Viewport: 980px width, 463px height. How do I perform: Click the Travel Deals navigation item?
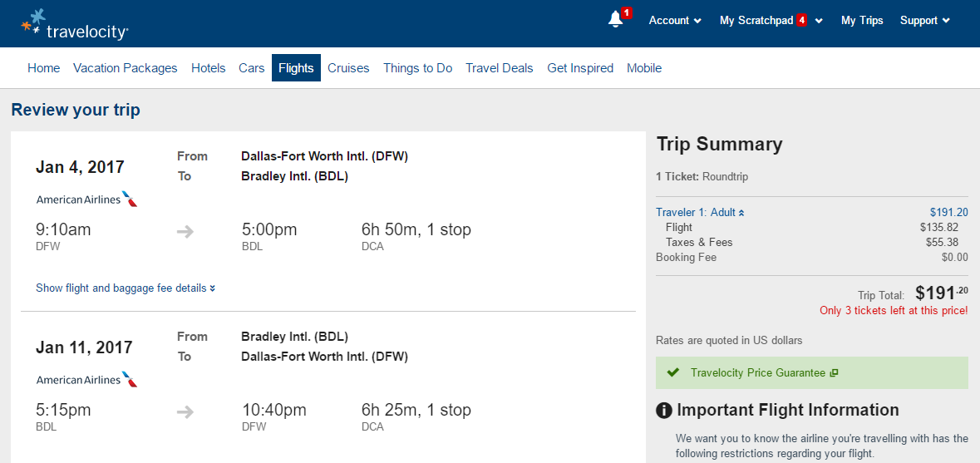point(500,68)
